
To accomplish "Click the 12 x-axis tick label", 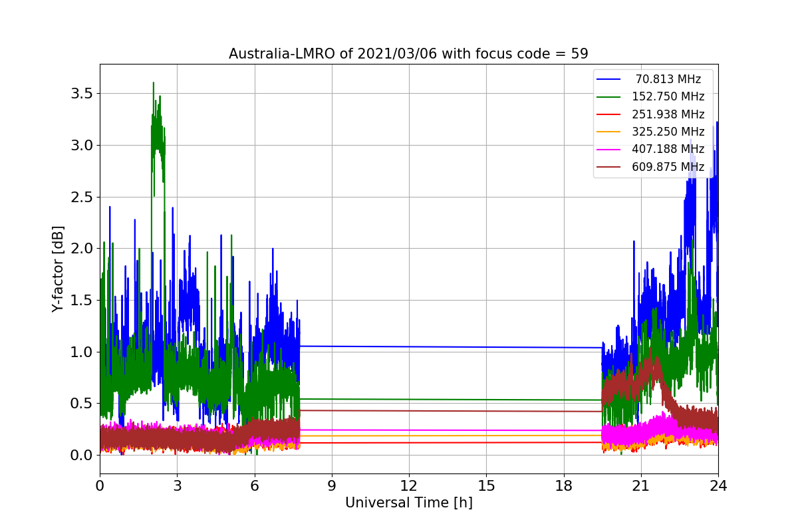I will (409, 486).
